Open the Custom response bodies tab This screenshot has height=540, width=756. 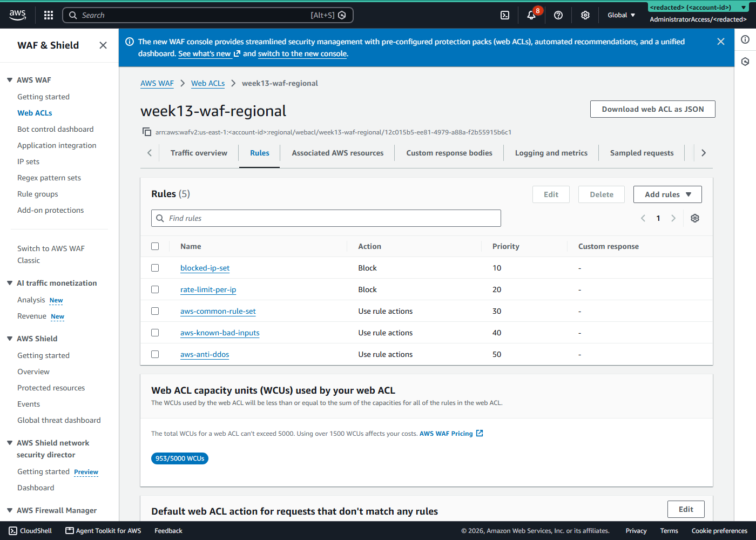[449, 153]
